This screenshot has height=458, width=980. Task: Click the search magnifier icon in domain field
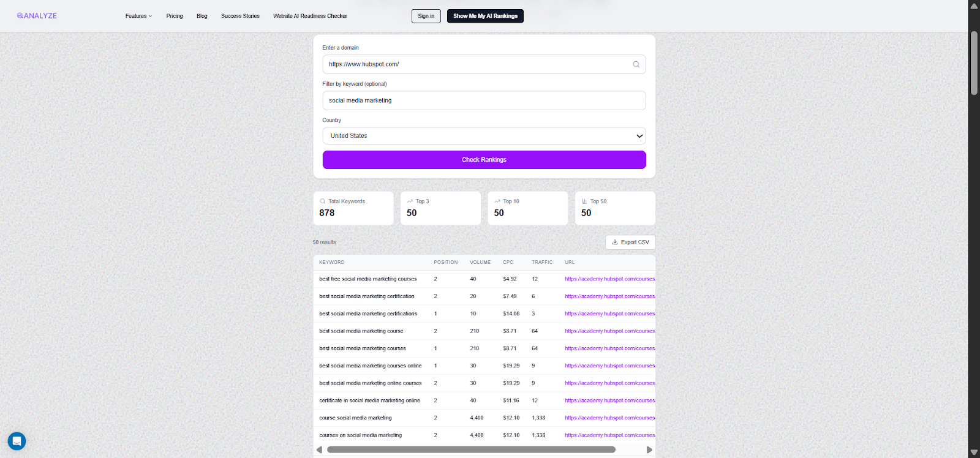[636, 64]
